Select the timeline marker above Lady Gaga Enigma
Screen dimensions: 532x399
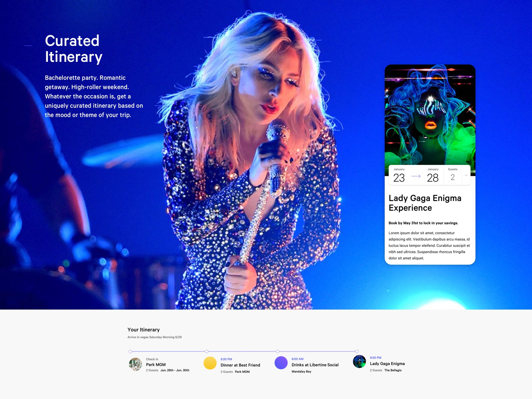tap(357, 351)
